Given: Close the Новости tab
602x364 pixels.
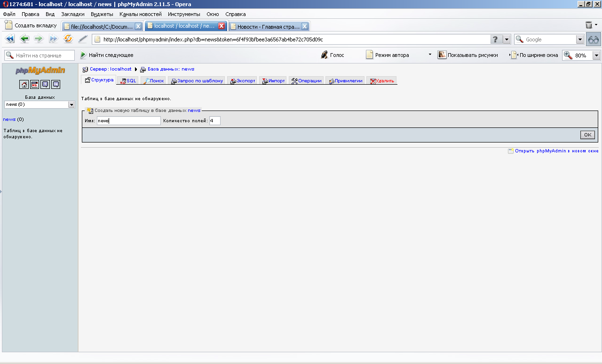Looking at the screenshot, I should 305,26.
